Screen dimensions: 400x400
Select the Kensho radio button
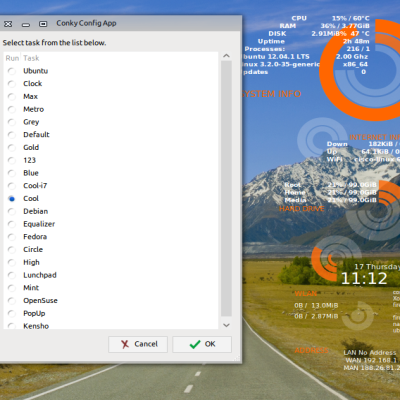12,326
